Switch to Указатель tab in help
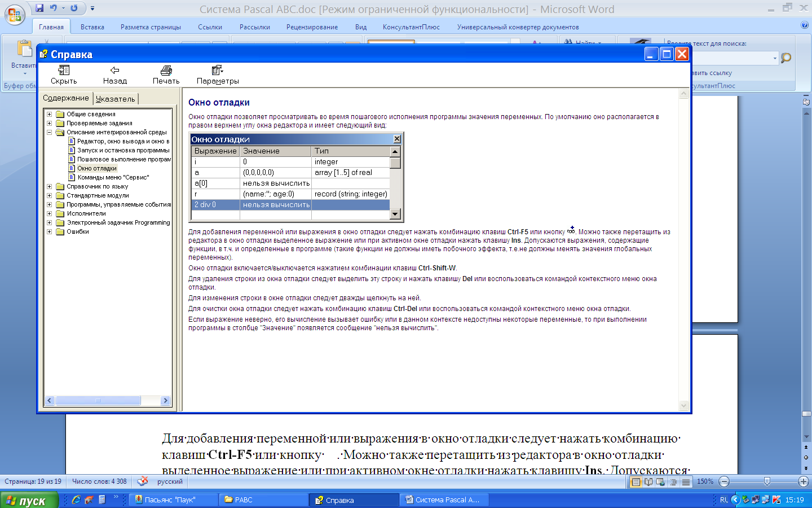This screenshot has width=812, height=508. pyautogui.click(x=116, y=99)
